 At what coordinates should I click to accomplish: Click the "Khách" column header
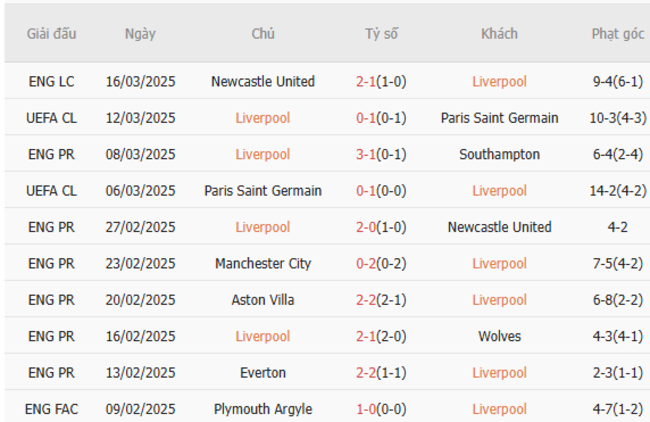click(499, 34)
